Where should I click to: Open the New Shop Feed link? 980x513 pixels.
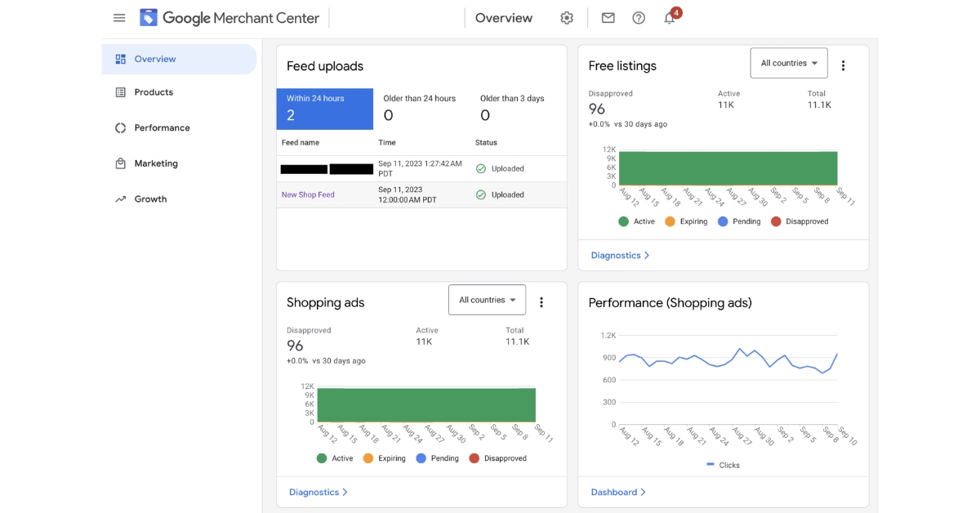(x=308, y=194)
